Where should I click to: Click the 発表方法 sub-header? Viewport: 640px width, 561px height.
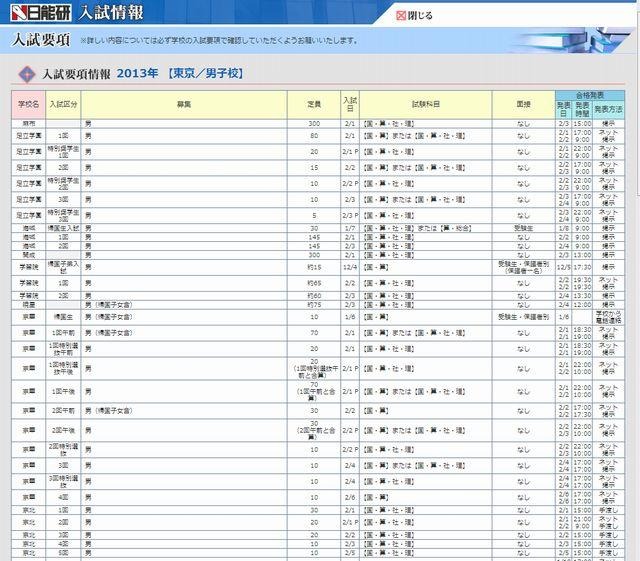coord(608,109)
